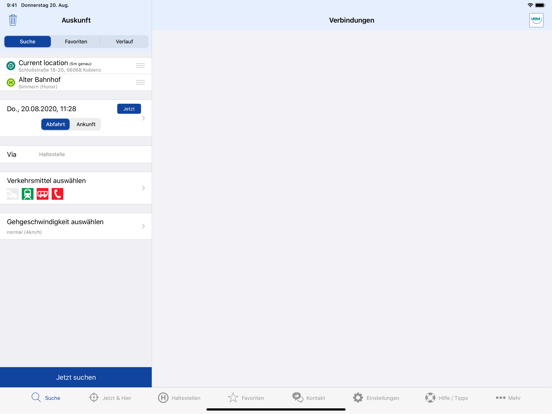Screen dimensions: 552x414
Task: Select the green train transport icon
Action: coord(27,194)
